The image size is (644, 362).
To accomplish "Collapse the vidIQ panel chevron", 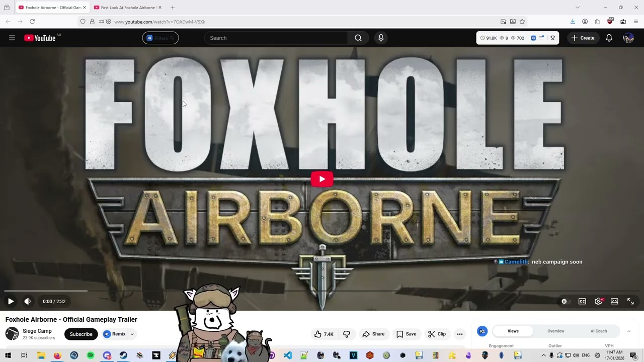I will [628, 331].
